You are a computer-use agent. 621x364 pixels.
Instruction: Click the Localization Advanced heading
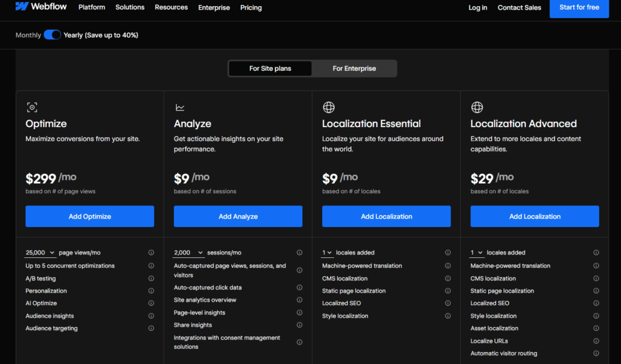[x=523, y=124]
